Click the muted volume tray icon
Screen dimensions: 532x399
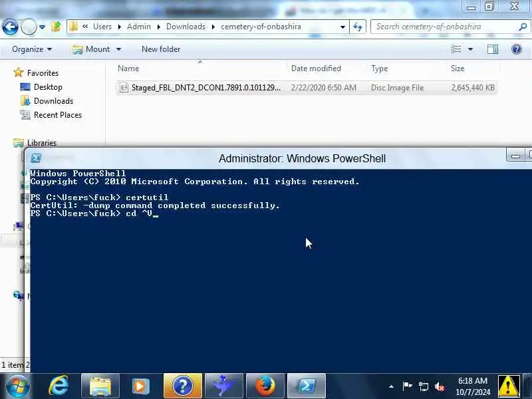[x=440, y=386]
